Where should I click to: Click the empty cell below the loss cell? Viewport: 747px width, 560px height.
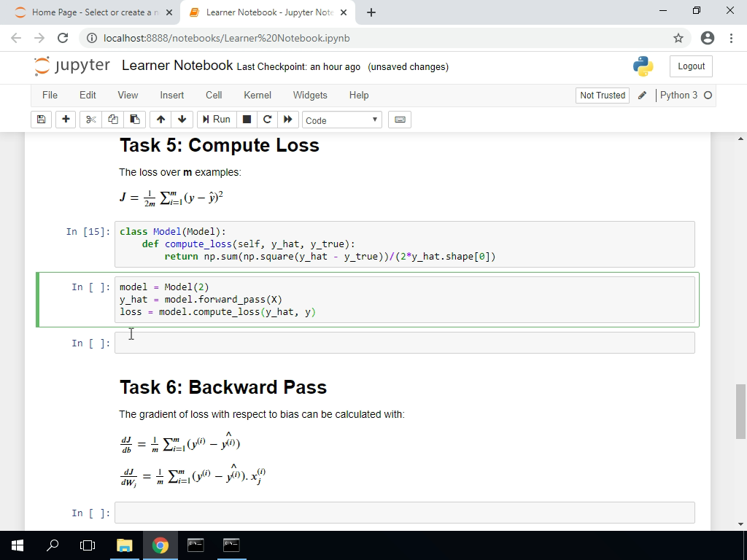pyautogui.click(x=404, y=343)
